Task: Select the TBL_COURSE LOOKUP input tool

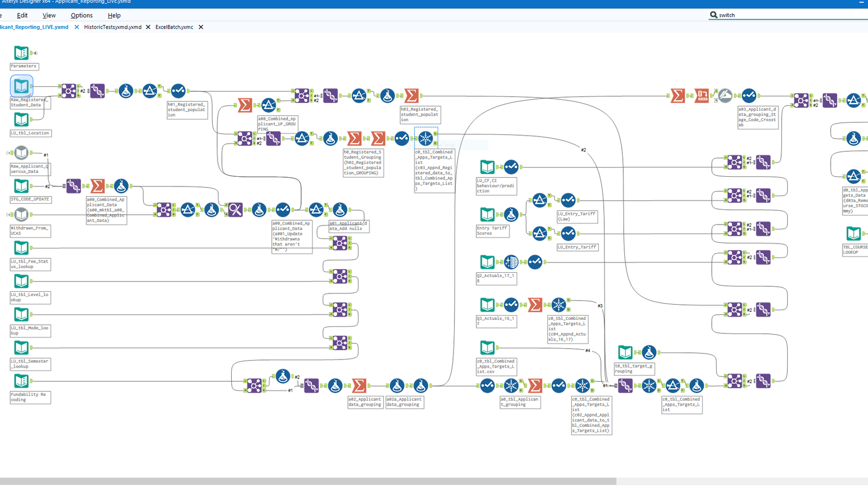Action: pyautogui.click(x=853, y=234)
